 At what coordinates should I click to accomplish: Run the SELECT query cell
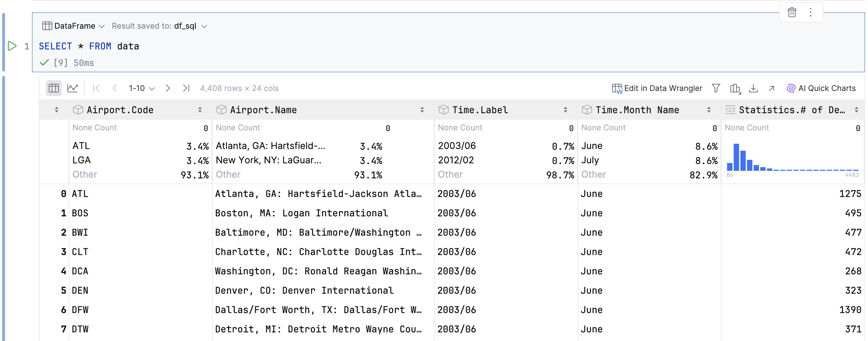point(12,46)
